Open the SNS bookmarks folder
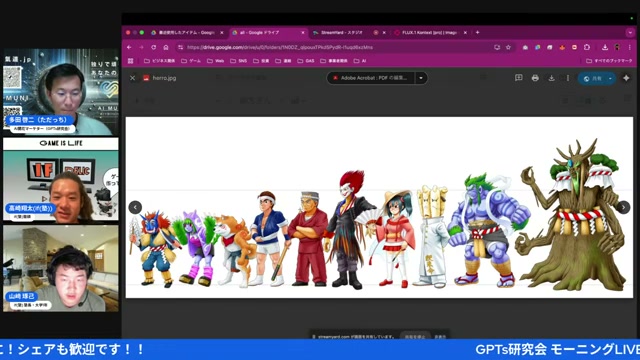Viewport: 640px width, 360px height. pos(238,61)
